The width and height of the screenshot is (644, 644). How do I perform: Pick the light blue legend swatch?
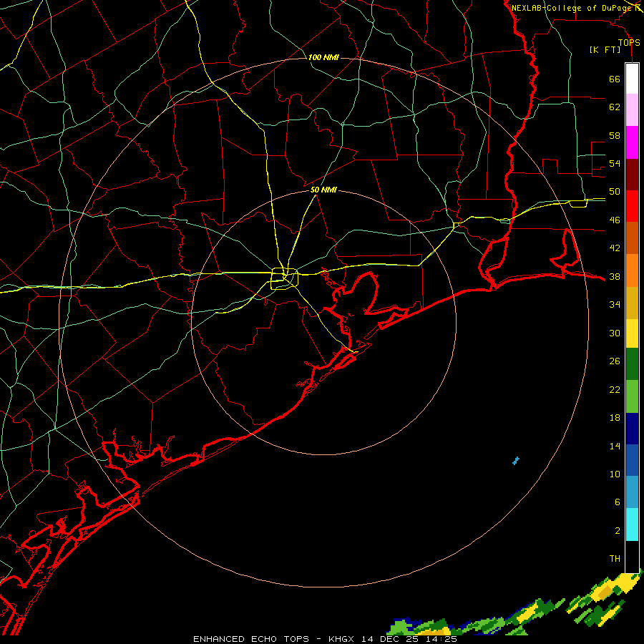632,492
